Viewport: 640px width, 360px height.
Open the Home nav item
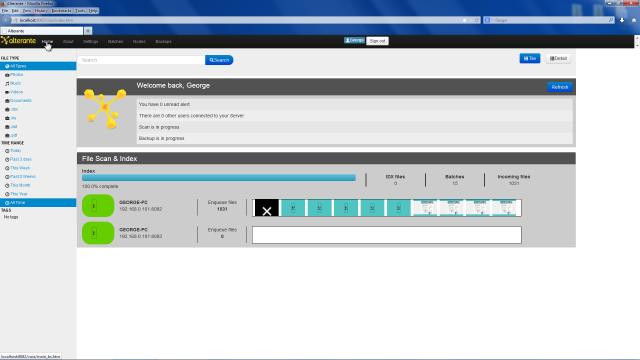coord(47,42)
